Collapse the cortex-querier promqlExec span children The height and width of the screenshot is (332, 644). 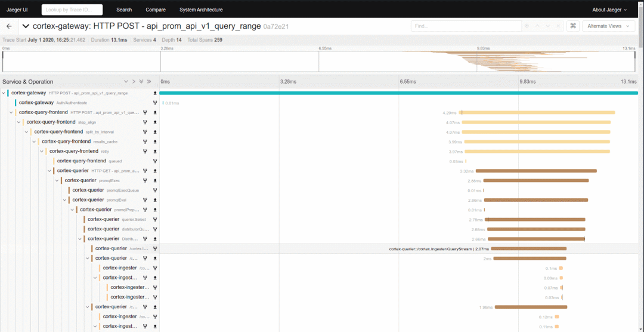click(x=57, y=180)
